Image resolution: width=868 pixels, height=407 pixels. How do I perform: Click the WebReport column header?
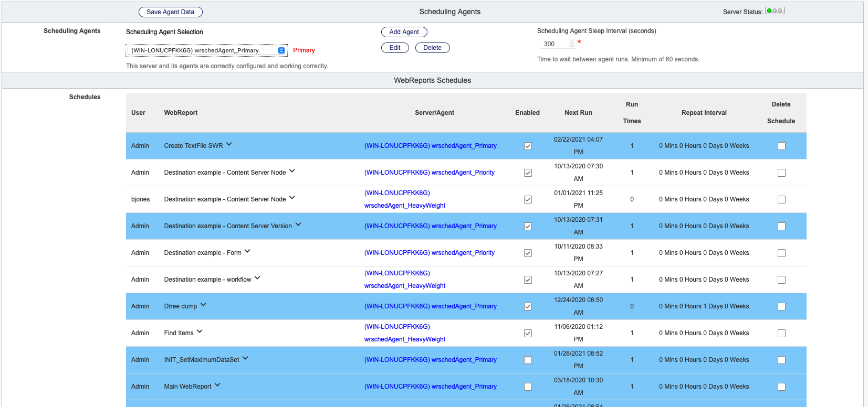(x=181, y=113)
